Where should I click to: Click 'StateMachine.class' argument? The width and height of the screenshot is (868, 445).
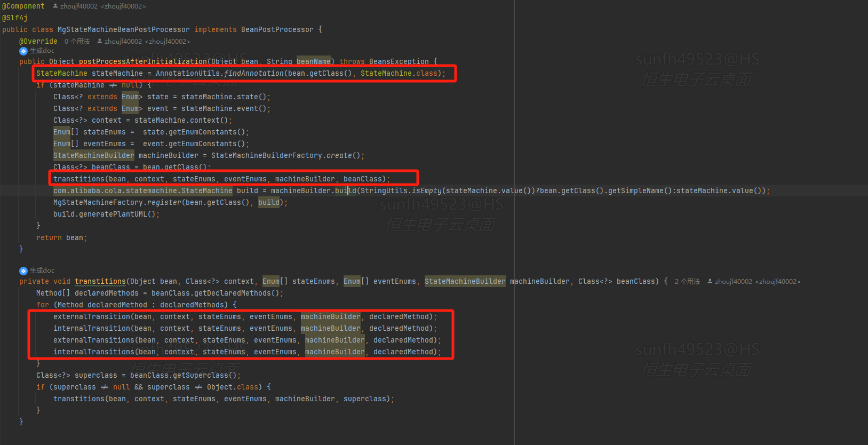[x=399, y=74]
